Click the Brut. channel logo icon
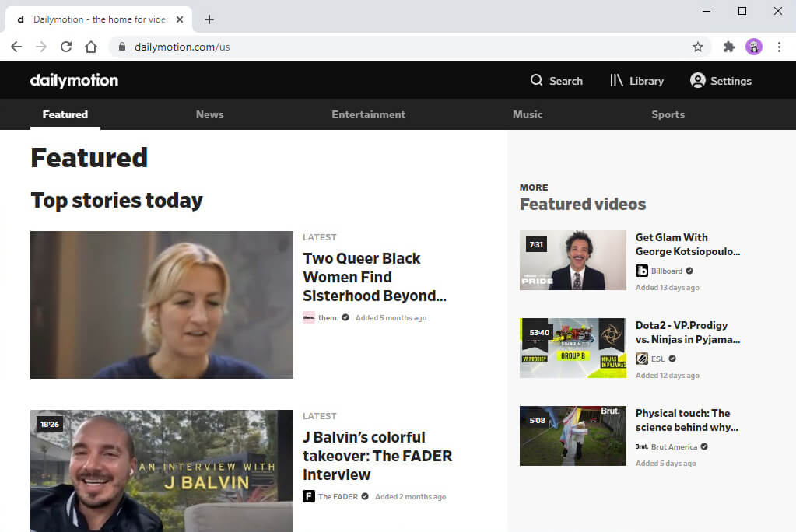Image resolution: width=796 pixels, height=532 pixels. [642, 446]
